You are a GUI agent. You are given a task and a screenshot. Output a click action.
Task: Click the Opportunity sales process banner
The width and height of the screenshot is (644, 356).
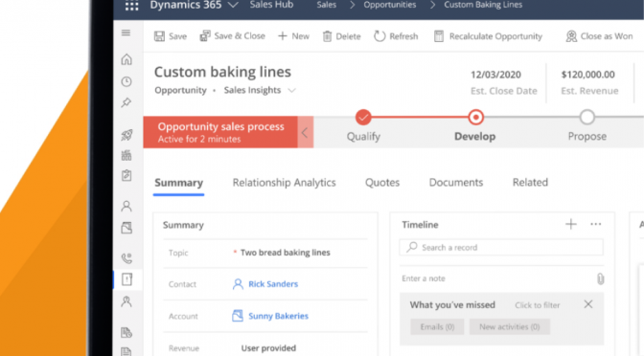click(x=220, y=132)
